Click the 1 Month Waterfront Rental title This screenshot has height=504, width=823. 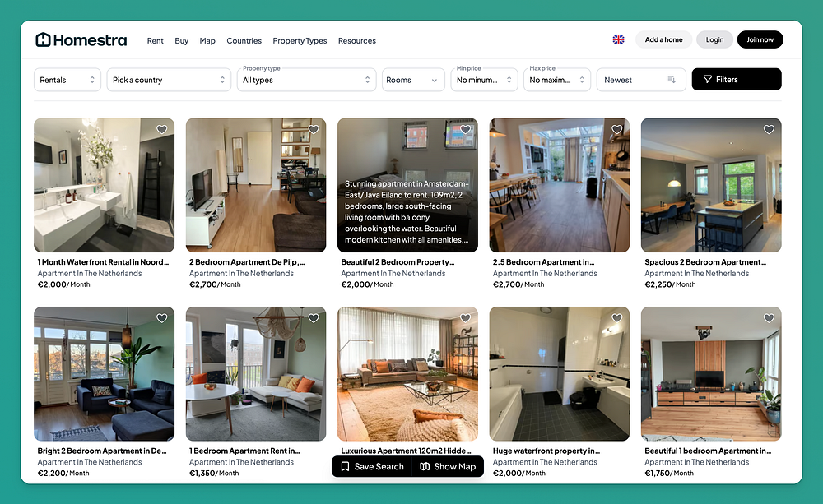[x=103, y=262]
